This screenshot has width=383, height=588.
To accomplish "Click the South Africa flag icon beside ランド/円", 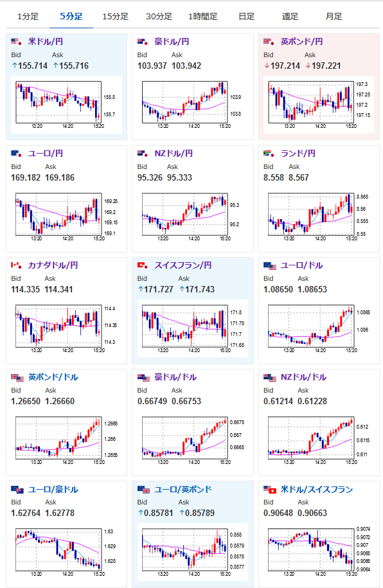I will [269, 154].
